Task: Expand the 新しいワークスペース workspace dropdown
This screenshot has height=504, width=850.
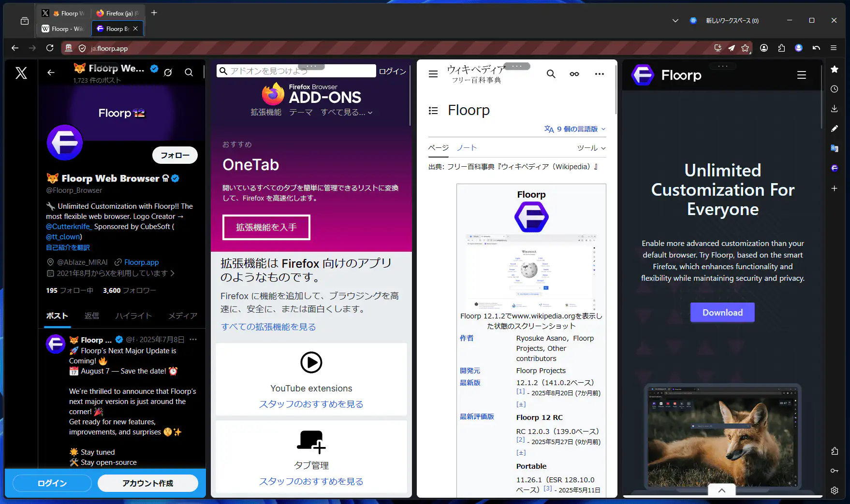Action: 675,20
